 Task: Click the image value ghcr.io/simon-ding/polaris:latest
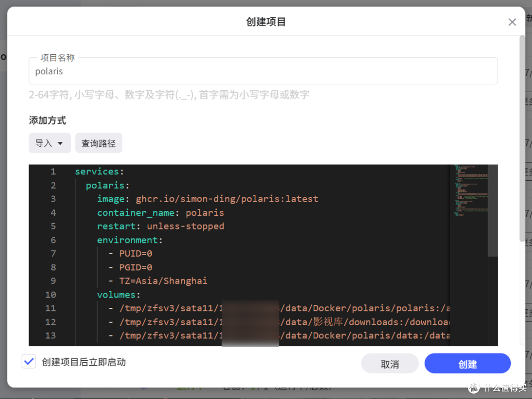click(x=227, y=199)
